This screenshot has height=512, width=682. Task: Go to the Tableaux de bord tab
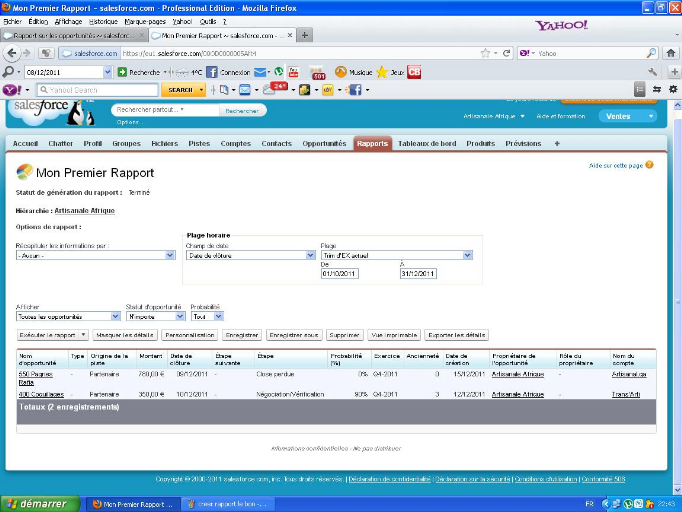pos(428,143)
